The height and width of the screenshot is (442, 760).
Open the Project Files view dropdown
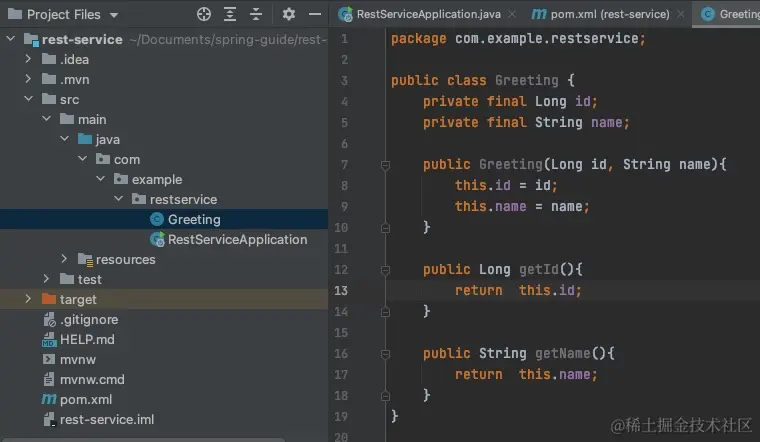click(114, 15)
